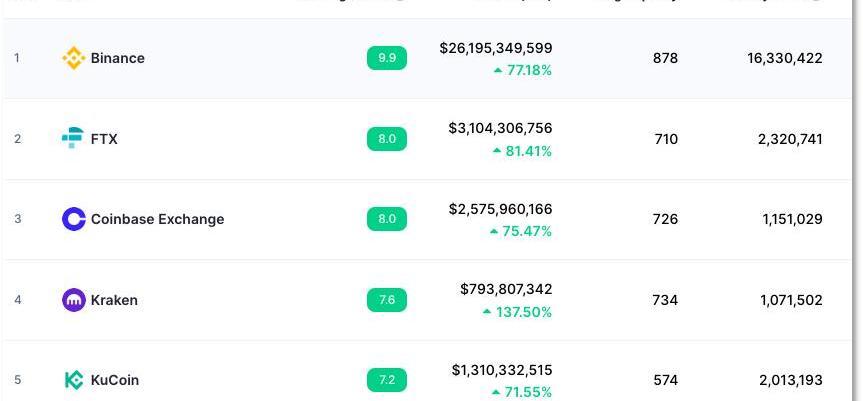Click the FTX logo icon
Image resolution: width=863 pixels, height=401 pixels.
(x=73, y=139)
